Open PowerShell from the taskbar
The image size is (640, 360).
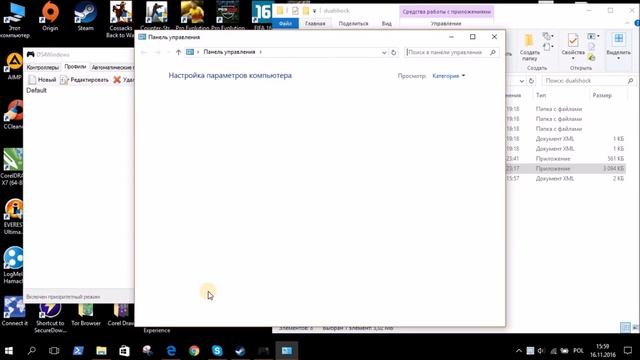tap(78, 351)
